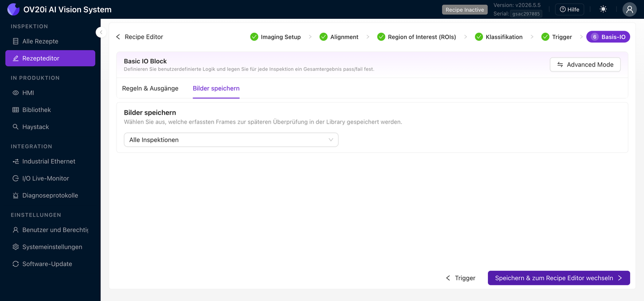The image size is (644, 301).
Task: Switch to the Regeln & Ausgänge tab
Action: (x=150, y=88)
